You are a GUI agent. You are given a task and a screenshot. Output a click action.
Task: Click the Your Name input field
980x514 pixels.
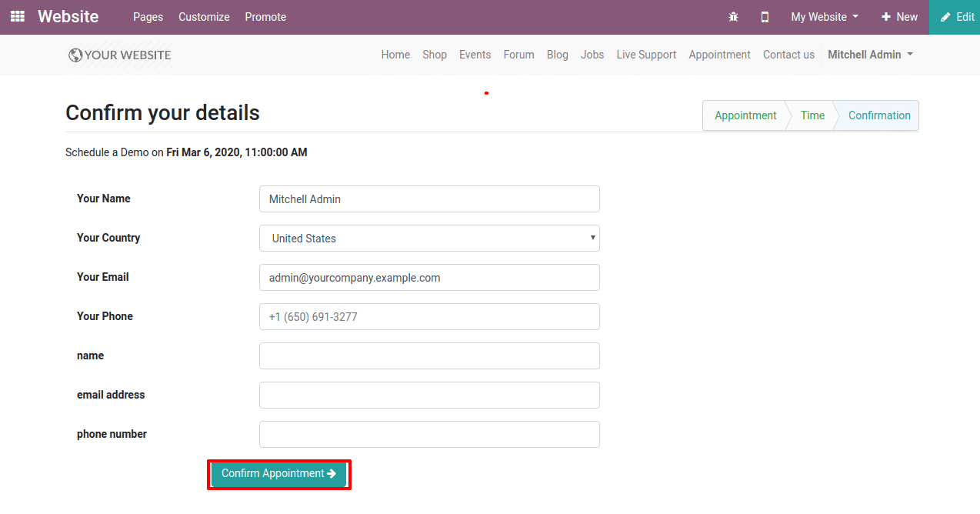pos(429,199)
